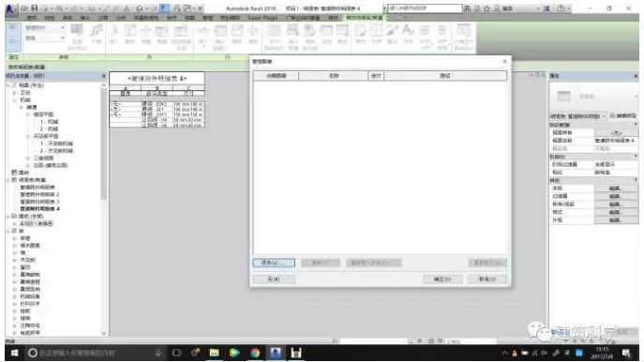Open the 广联达BIM算量 ribbon tab
The height and width of the screenshot is (362, 644).
(303, 18)
